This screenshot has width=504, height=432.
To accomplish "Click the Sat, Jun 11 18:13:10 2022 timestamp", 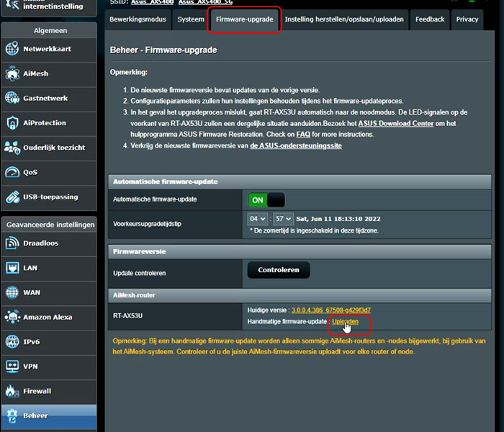I will (338, 219).
